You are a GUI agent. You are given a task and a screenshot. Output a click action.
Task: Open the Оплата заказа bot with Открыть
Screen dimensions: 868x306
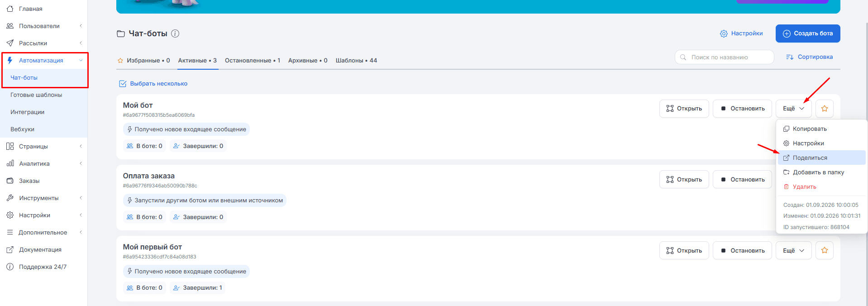[x=684, y=180]
